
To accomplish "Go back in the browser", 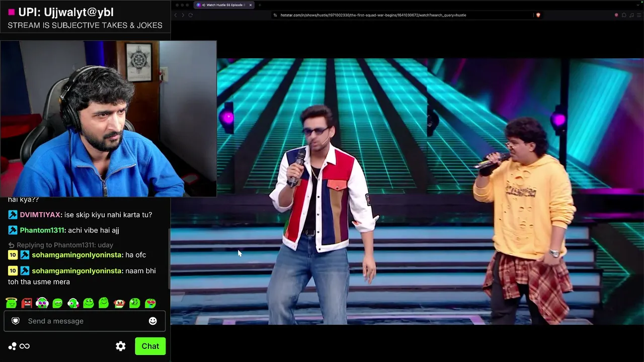I will (176, 15).
